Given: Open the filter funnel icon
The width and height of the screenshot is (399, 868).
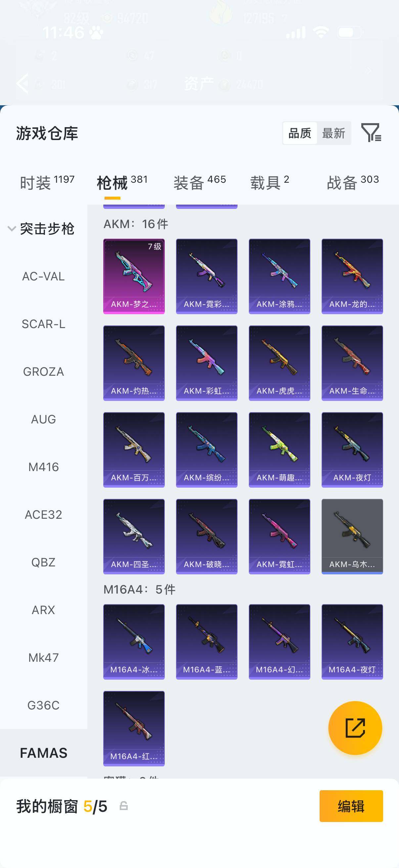Looking at the screenshot, I should point(371,132).
